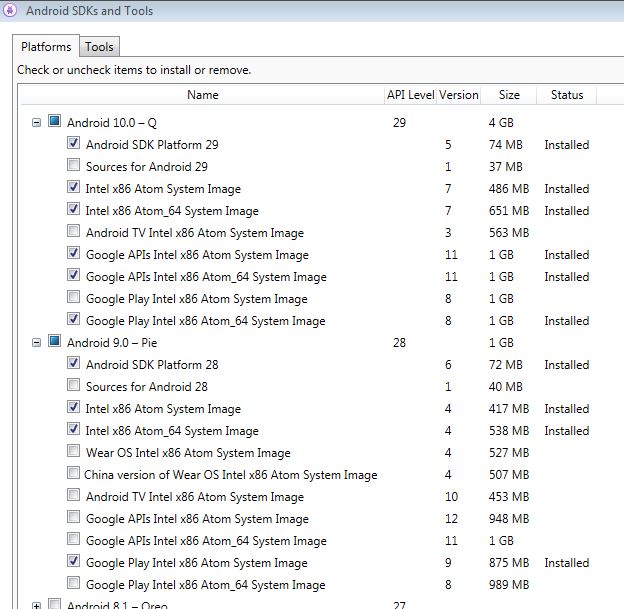
Task: Expand the Android 8.1 – Oreo group
Action: 36,606
